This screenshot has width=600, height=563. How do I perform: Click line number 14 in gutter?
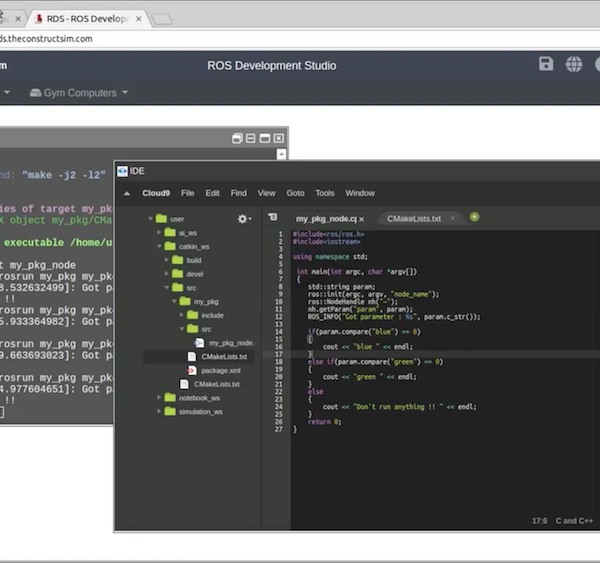coord(279,332)
